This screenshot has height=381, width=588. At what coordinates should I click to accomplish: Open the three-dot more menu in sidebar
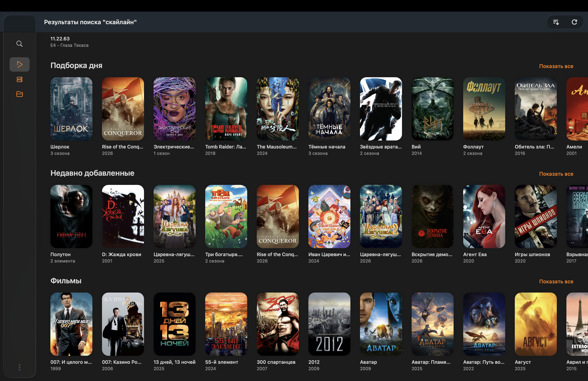tap(20, 367)
